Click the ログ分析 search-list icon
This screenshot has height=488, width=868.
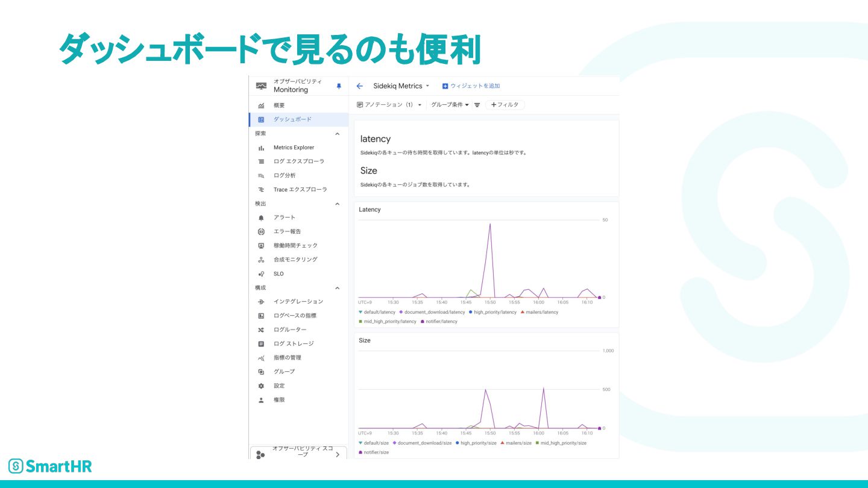point(261,175)
